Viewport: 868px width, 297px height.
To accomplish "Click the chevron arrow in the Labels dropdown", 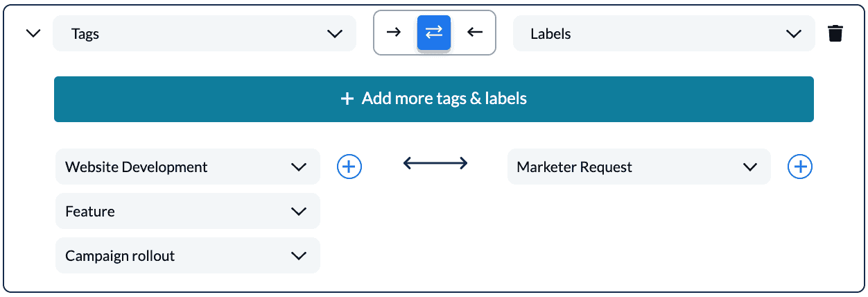I will (x=794, y=33).
